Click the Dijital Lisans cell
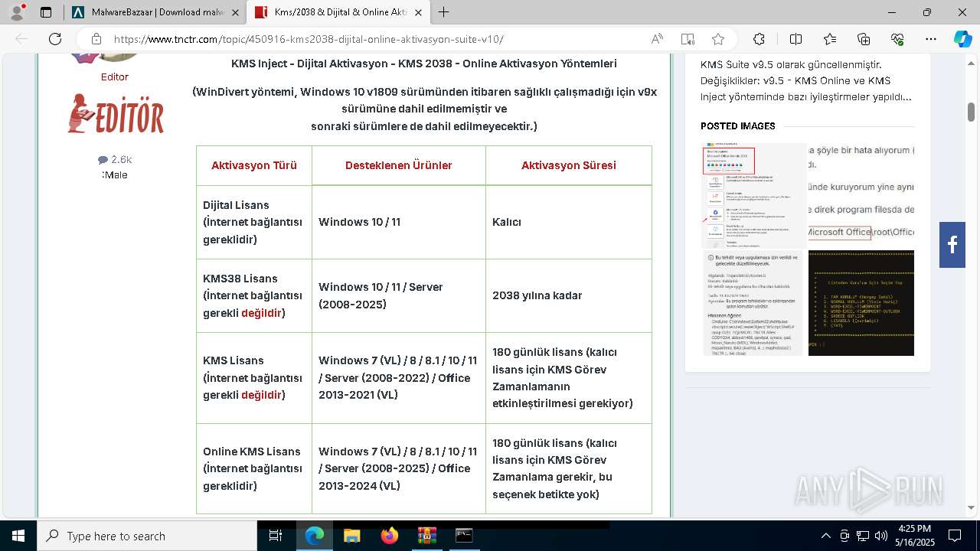Image resolution: width=980 pixels, height=551 pixels. pyautogui.click(x=254, y=222)
